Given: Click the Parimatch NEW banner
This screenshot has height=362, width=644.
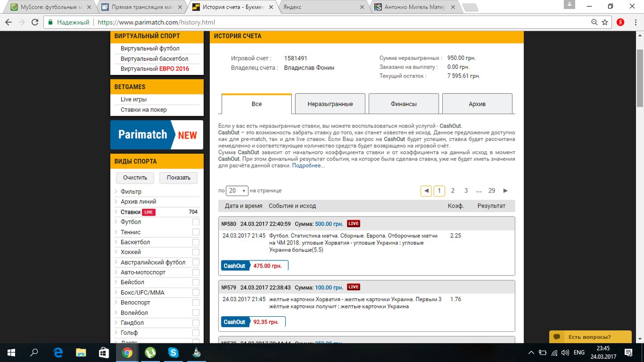Looking at the screenshot, I should 156,134.
